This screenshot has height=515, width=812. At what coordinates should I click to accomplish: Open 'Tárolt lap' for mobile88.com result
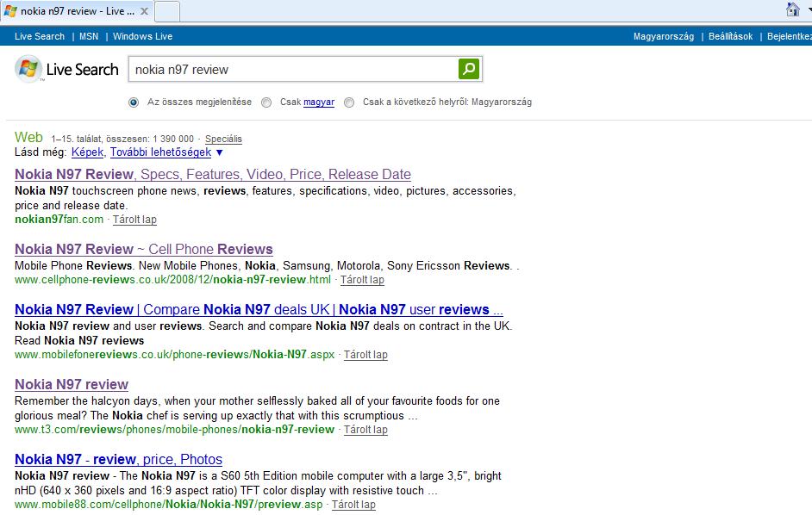(x=353, y=505)
